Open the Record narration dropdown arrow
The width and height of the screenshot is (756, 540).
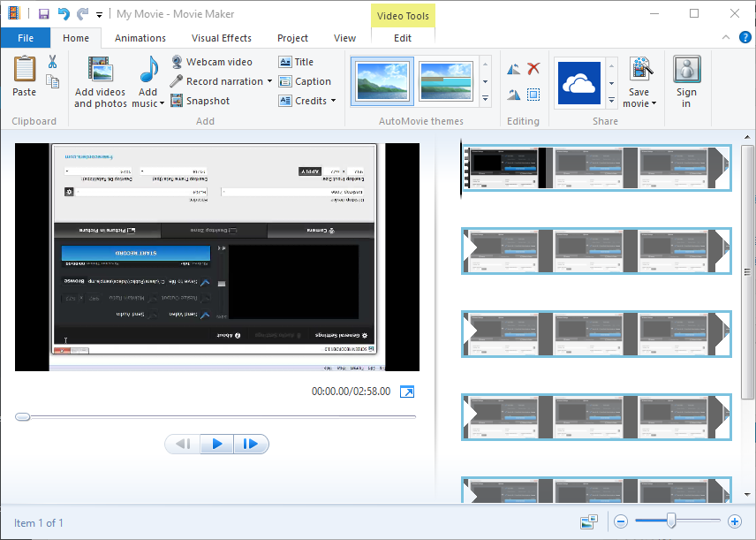pos(269,81)
